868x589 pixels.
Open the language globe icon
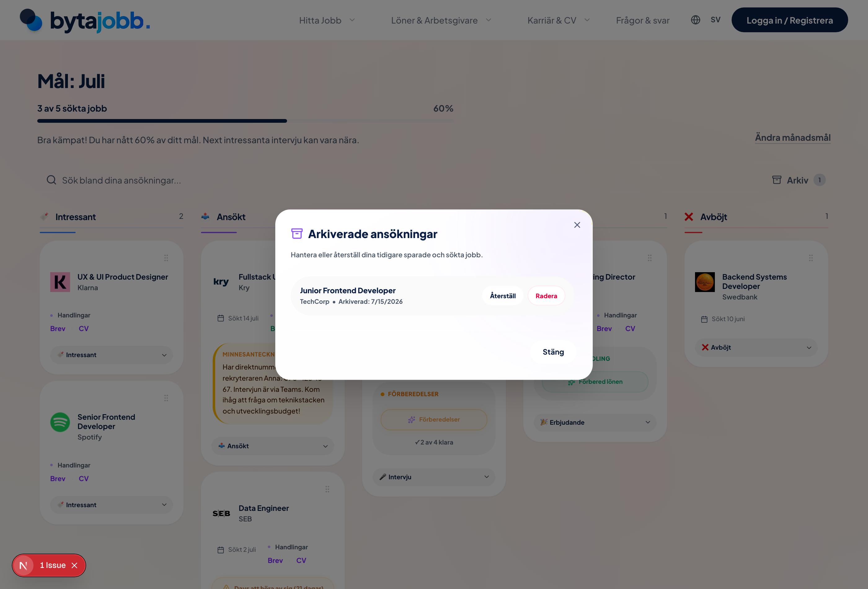coord(695,20)
